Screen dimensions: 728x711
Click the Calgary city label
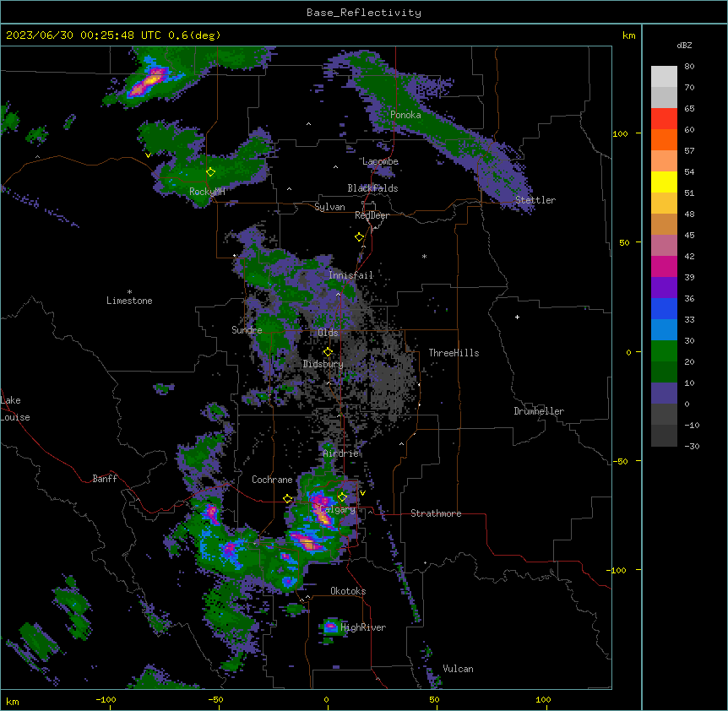[x=338, y=509]
